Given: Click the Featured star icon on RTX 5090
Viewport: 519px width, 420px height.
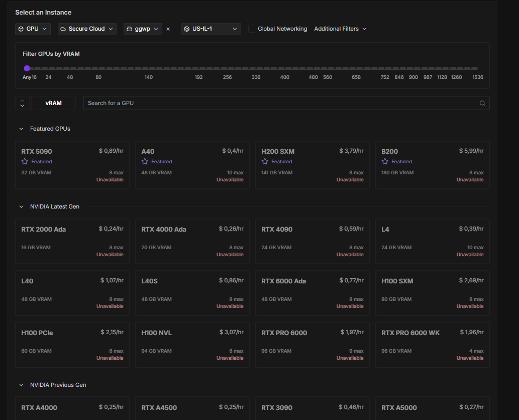Looking at the screenshot, I should pos(25,161).
